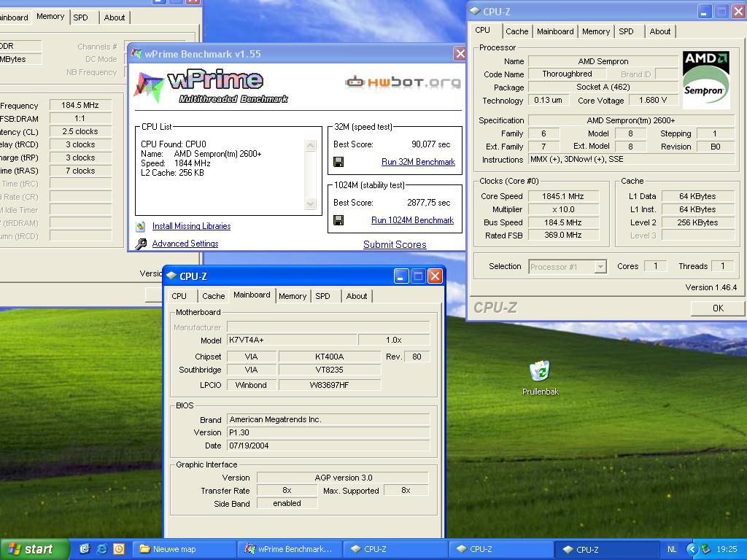747x560 pixels.
Task: Click 32M Best Score 90,077 sec text
Action: pyautogui.click(x=430, y=144)
